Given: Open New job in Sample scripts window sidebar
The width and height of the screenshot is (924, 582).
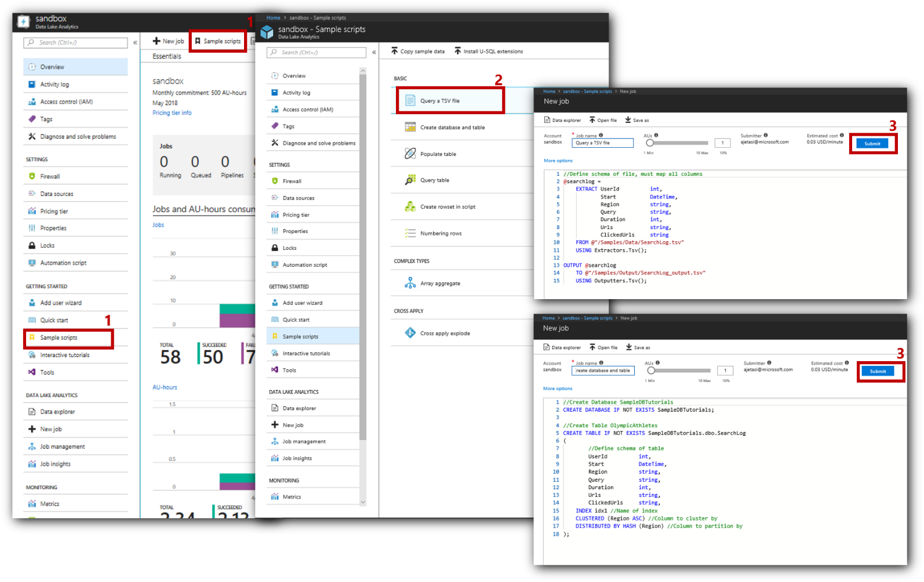Looking at the screenshot, I should (313, 425).
